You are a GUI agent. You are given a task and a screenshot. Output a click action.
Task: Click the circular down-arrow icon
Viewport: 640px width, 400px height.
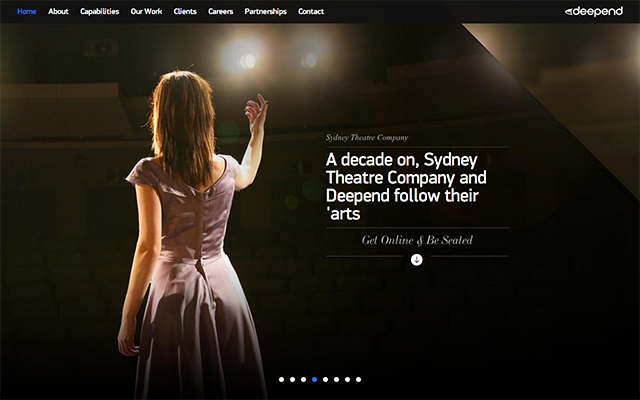(x=416, y=260)
